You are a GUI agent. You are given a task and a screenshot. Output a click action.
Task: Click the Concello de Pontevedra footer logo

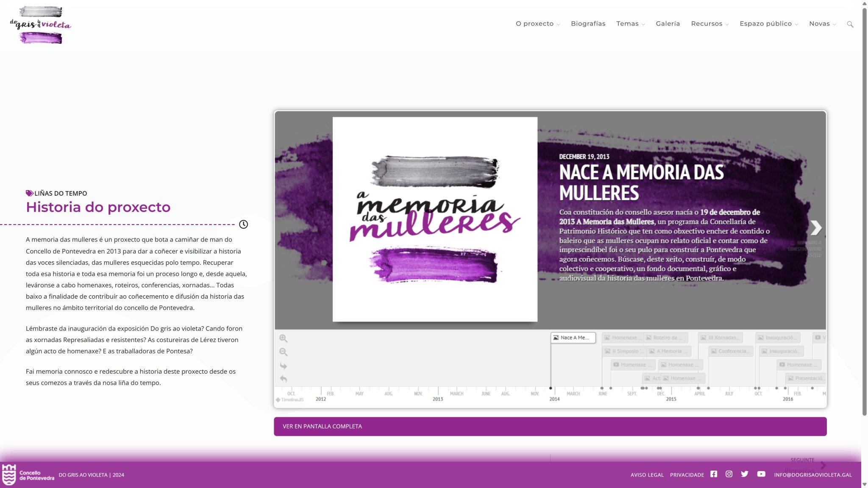[x=28, y=474]
